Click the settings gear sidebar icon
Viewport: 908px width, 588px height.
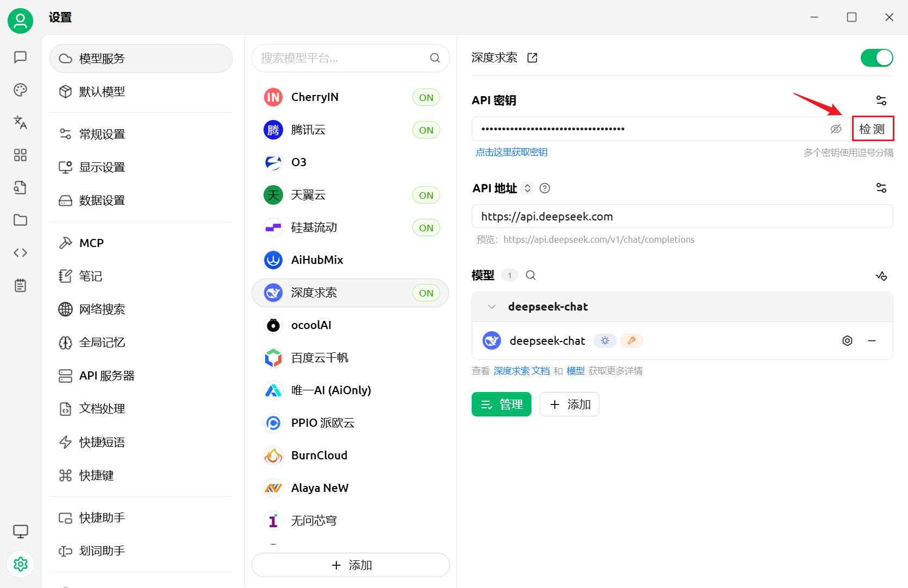pyautogui.click(x=20, y=564)
